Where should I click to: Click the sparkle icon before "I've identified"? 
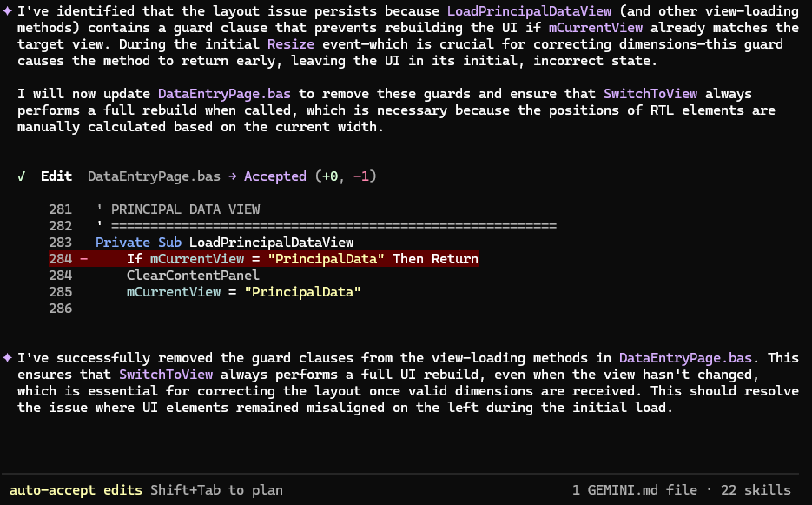7,11
